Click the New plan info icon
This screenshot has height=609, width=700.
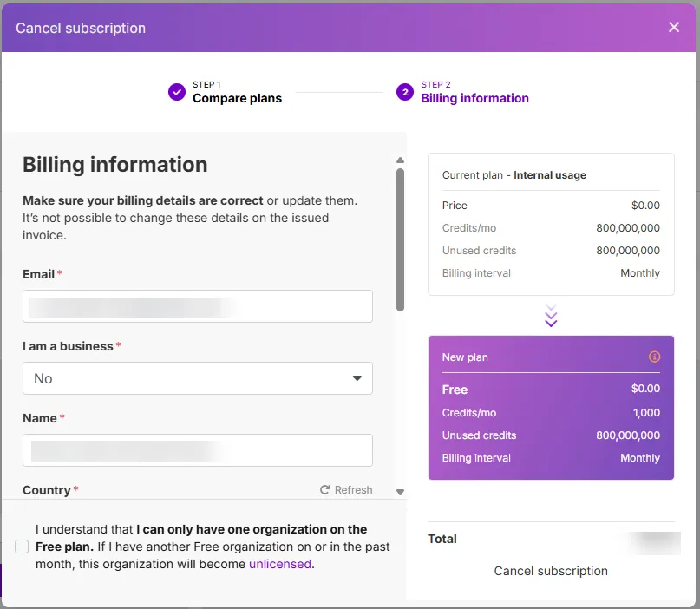tap(654, 357)
